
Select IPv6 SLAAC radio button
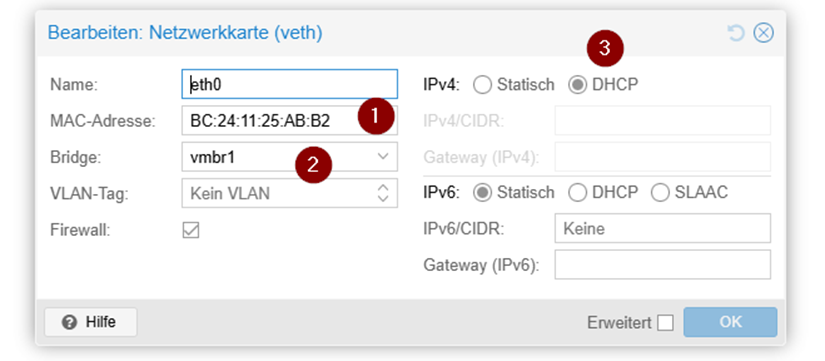point(660,193)
